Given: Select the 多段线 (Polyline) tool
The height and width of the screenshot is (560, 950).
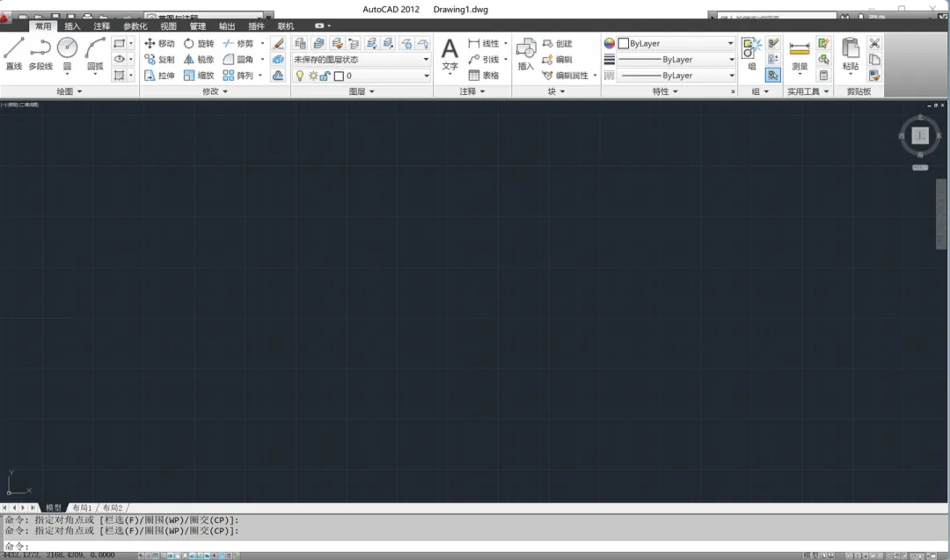Looking at the screenshot, I should (40, 54).
